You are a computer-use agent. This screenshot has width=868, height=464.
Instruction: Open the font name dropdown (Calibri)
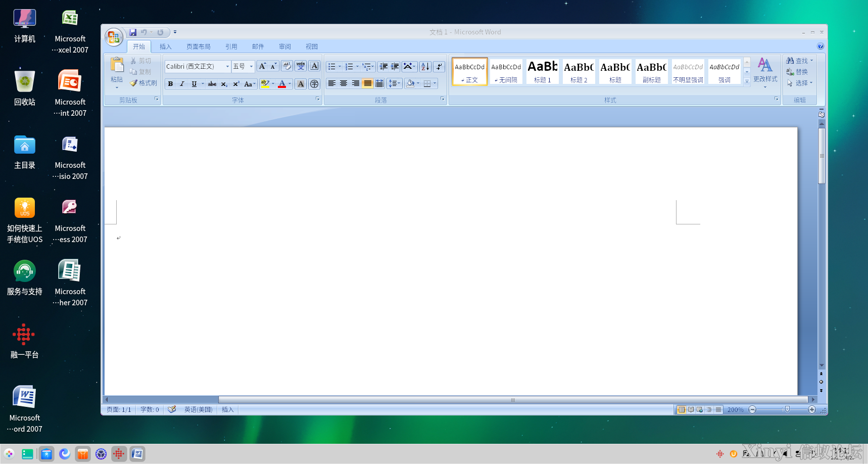227,66
